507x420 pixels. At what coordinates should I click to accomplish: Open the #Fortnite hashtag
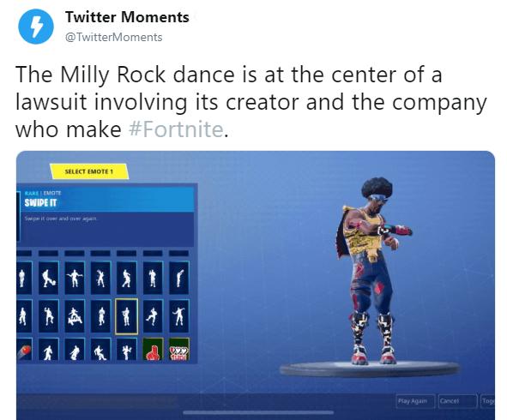tap(176, 129)
